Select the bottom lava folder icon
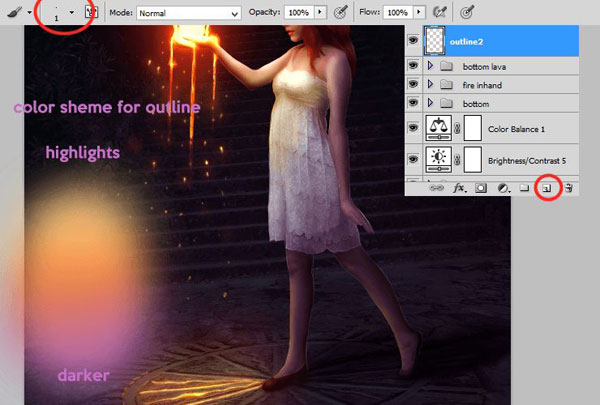The width and height of the screenshot is (600, 405). tap(446, 66)
